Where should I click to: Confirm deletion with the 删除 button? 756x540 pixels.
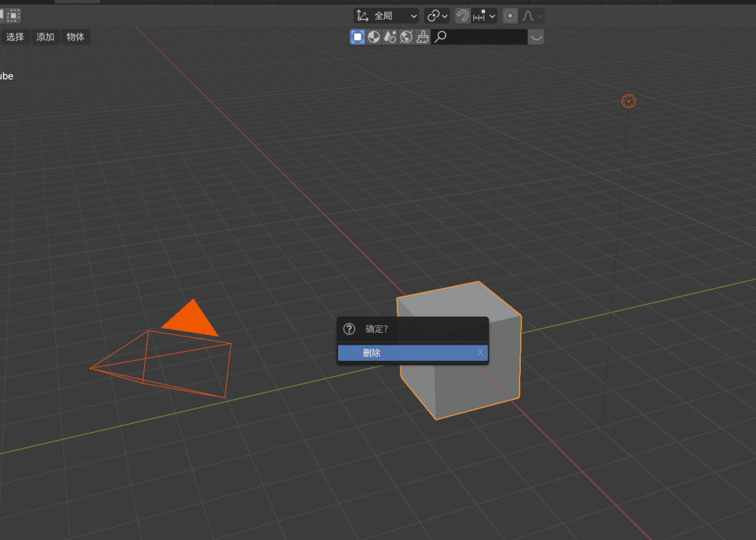[x=413, y=353]
